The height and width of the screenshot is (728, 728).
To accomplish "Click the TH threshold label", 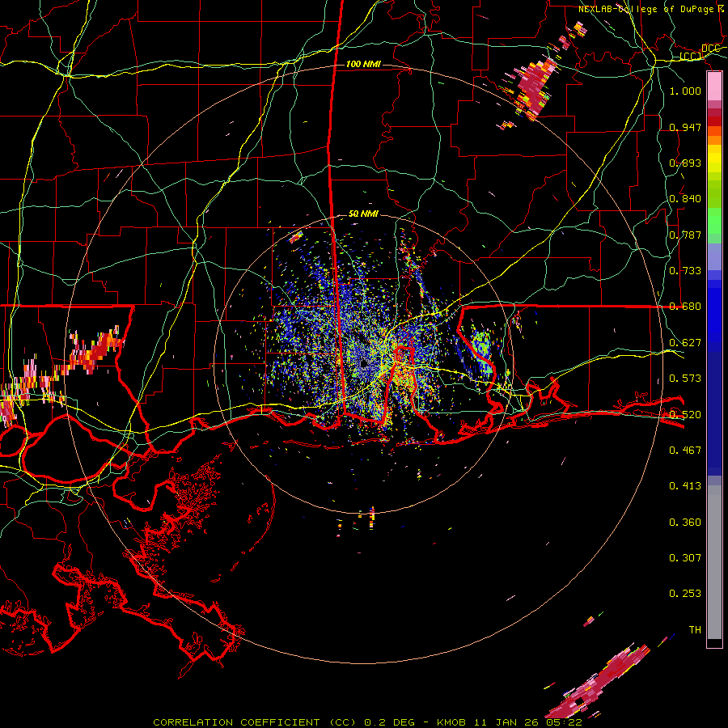I will [695, 630].
